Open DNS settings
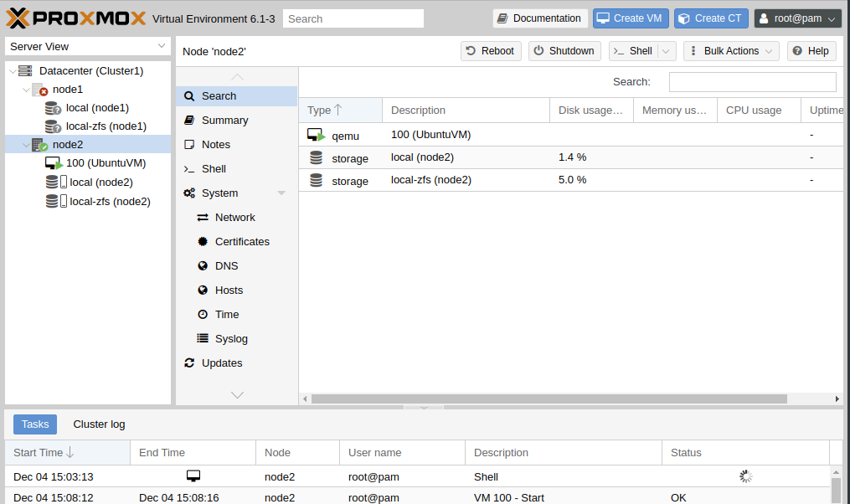Image resolution: width=850 pixels, height=504 pixels. 236,266
